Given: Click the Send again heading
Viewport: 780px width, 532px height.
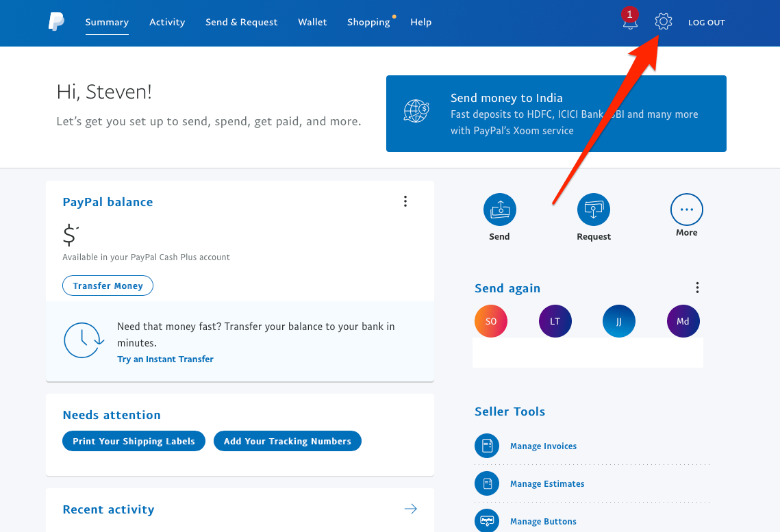Looking at the screenshot, I should (x=507, y=288).
